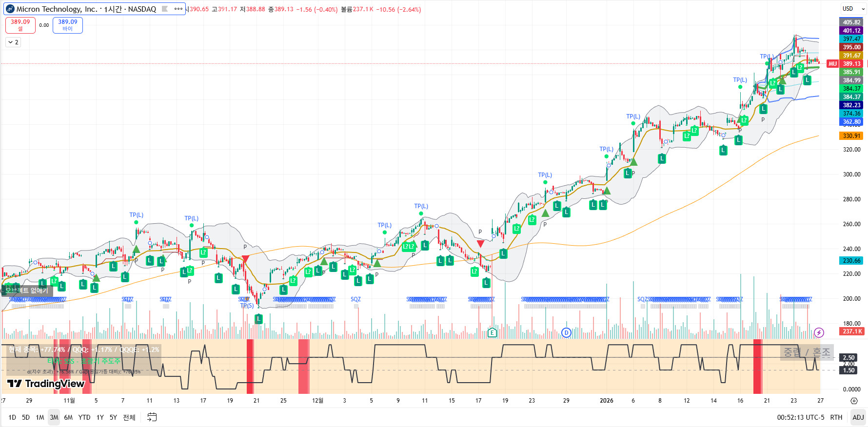The width and height of the screenshot is (868, 427).
Task: Click the TP(L) marker above 12/11
Action: pos(421,206)
